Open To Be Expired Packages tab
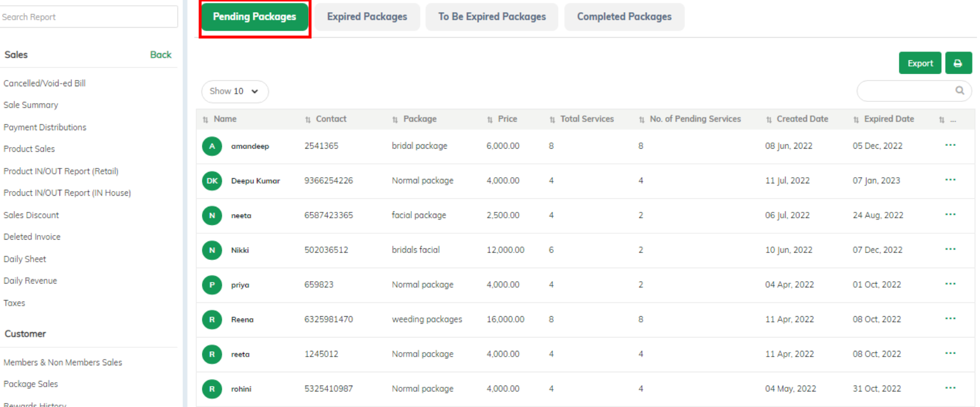 point(492,17)
